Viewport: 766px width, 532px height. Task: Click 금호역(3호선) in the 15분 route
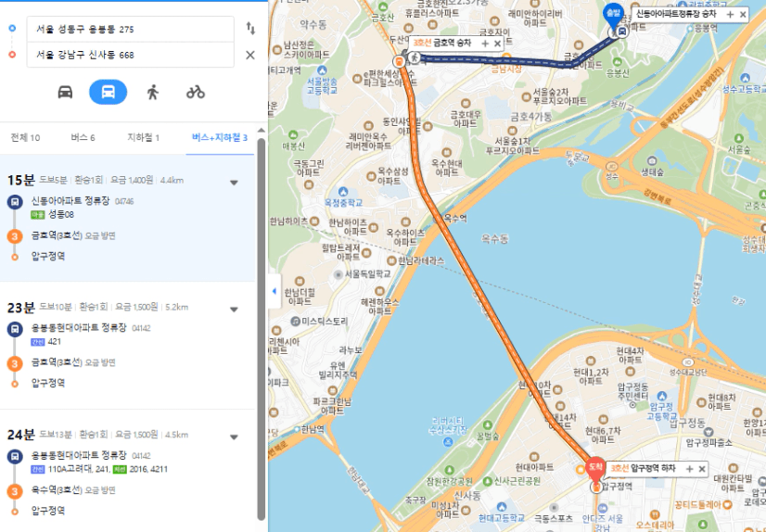[57, 235]
